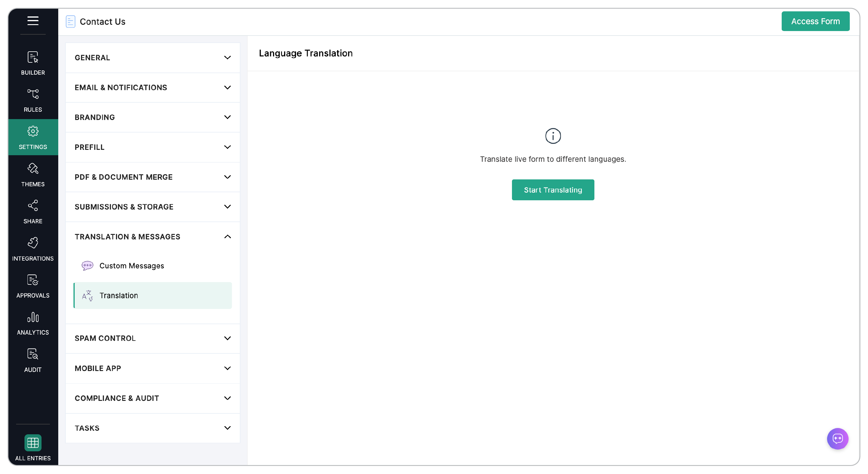This screenshot has width=868, height=474.
Task: Open the Builder section icon
Action: (33, 57)
